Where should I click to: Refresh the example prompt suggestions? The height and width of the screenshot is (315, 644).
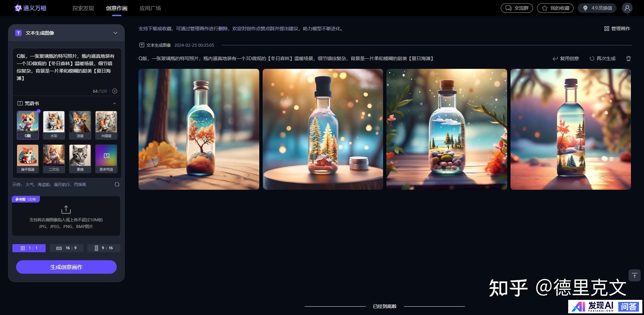117,184
